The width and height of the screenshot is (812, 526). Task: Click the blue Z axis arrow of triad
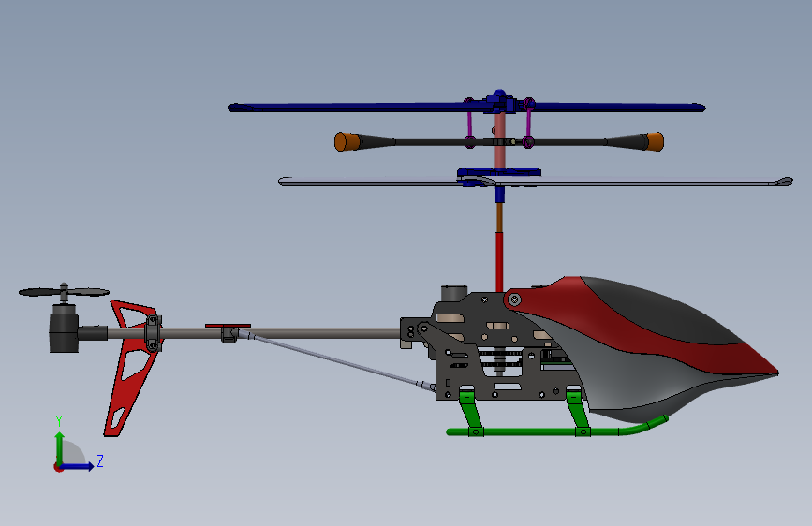78,466
